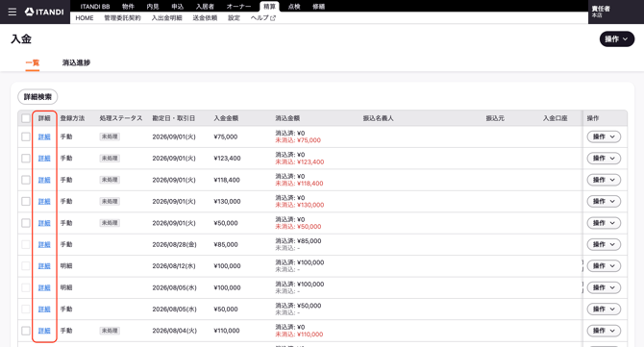Image resolution: width=644 pixels, height=347 pixels.
Task: Open the 内見 top menu
Action: 153,7
